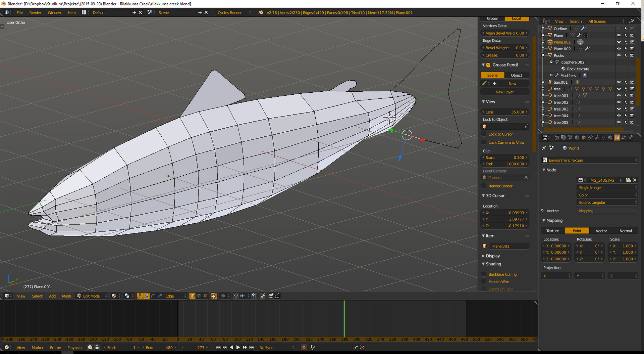The width and height of the screenshot is (644, 354).
Task: Open the Mesh menu in 3D view header
Action: tap(66, 296)
